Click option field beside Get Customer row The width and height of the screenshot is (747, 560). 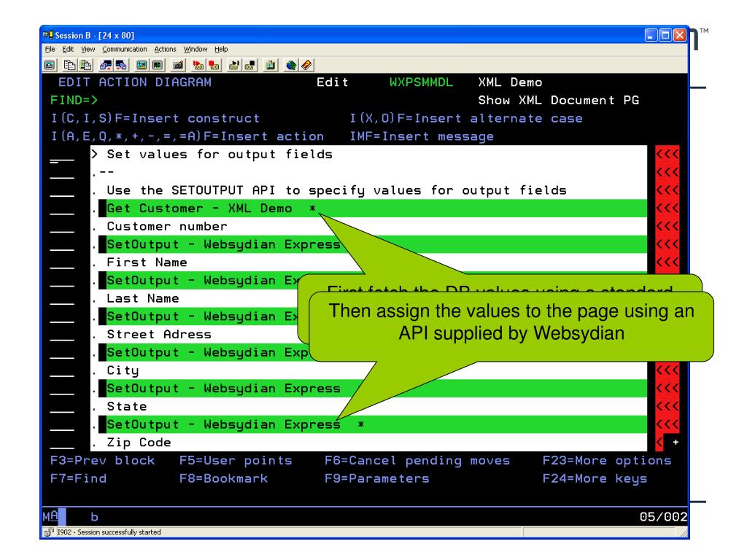[x=62, y=209]
